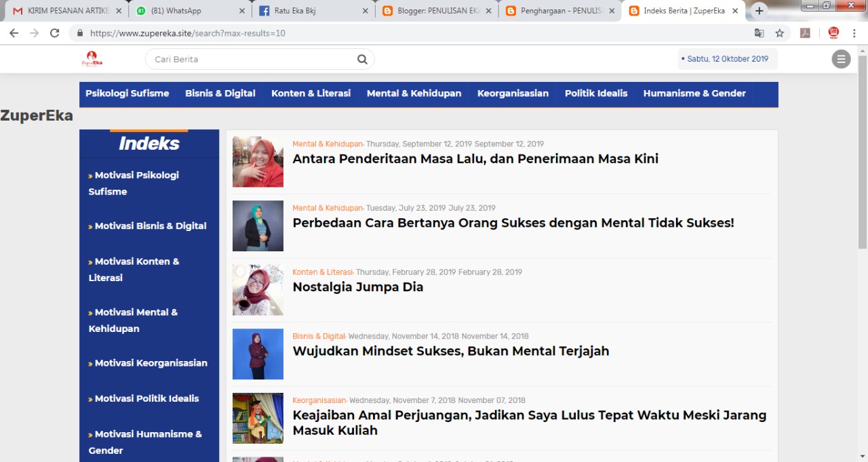Click Motivasi Humanisme & Gender sidebar link
Viewport: 868px width, 462px height.
coord(145,442)
